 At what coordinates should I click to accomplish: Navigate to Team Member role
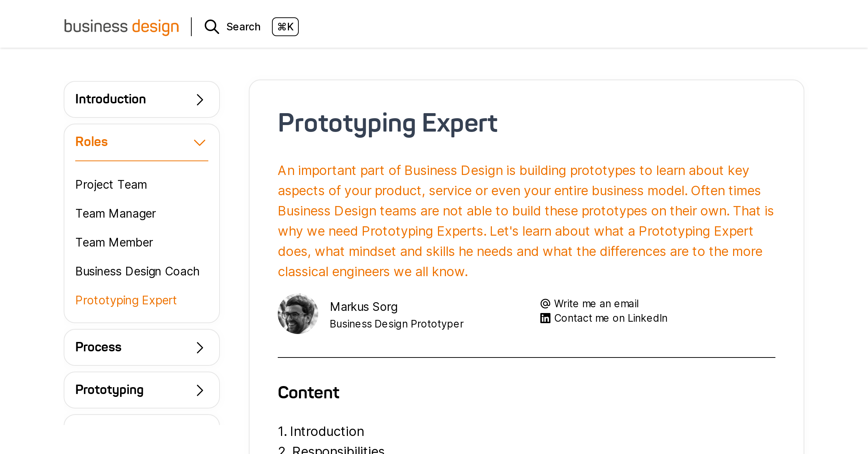tap(114, 243)
